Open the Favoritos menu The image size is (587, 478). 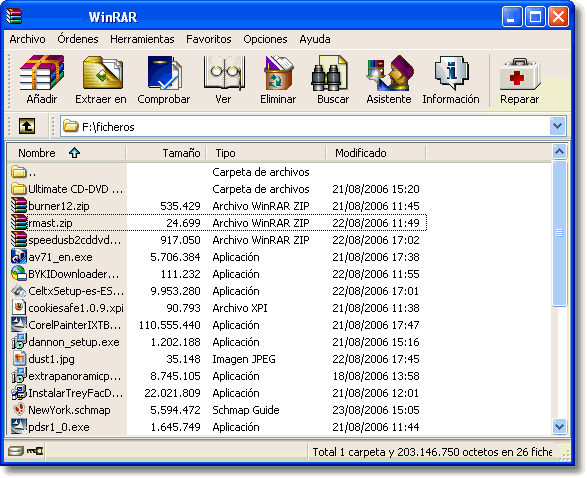point(209,39)
